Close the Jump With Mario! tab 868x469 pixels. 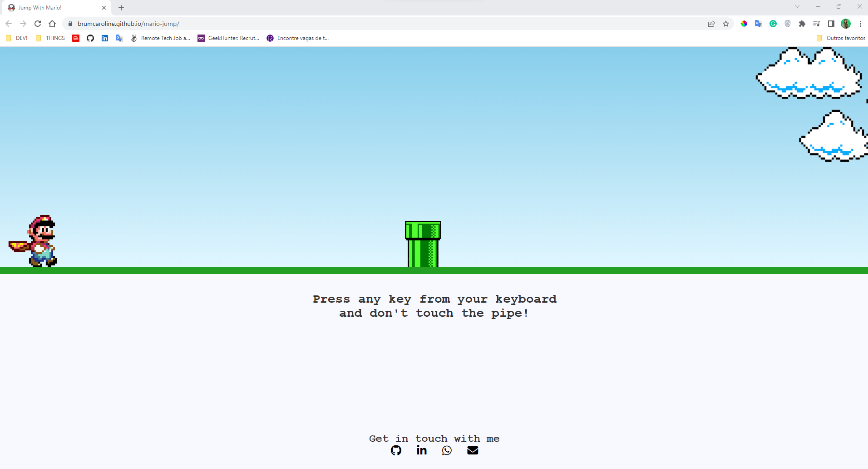pos(104,8)
